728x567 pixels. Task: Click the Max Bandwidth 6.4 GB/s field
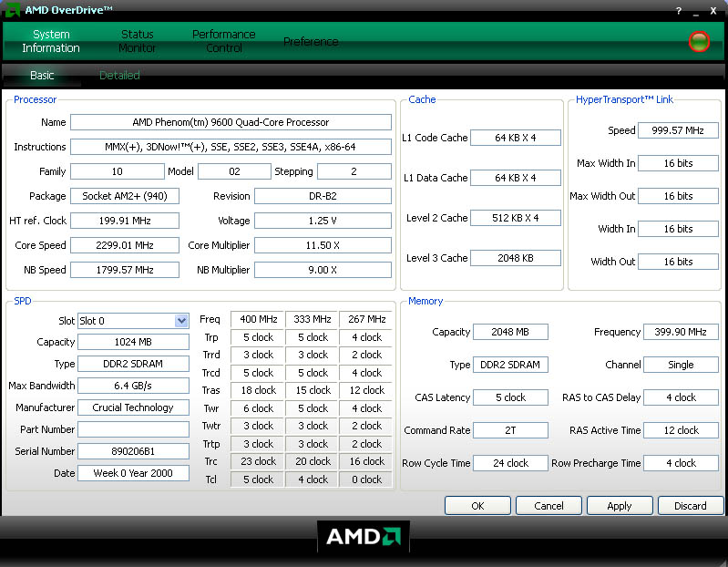(133, 386)
